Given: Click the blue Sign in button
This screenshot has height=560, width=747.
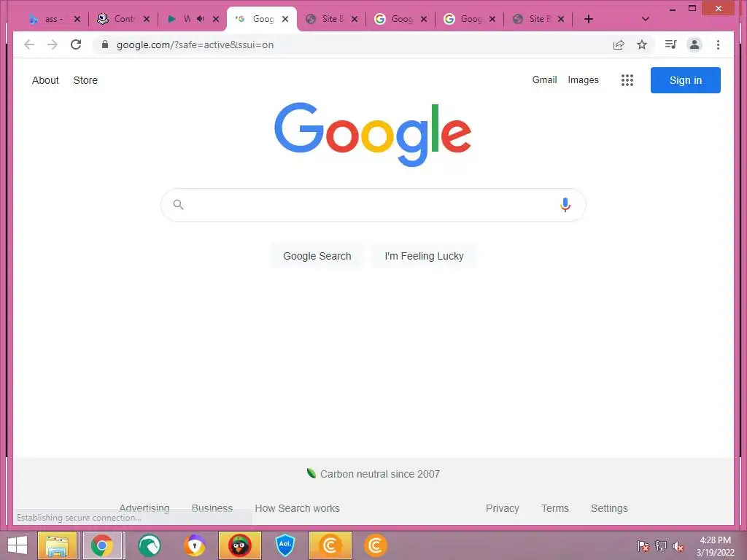Looking at the screenshot, I should point(685,80).
